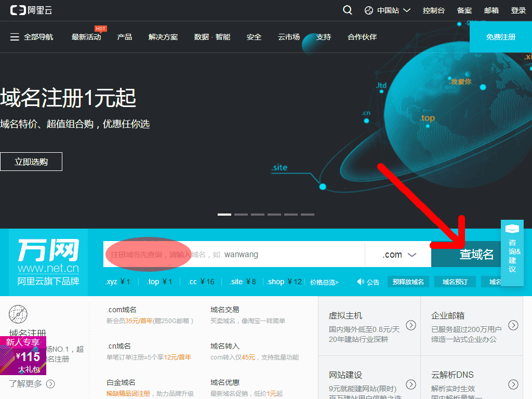Click the .cc ¥16 price link
Viewport: 532px width, 399px height.
tap(201, 282)
